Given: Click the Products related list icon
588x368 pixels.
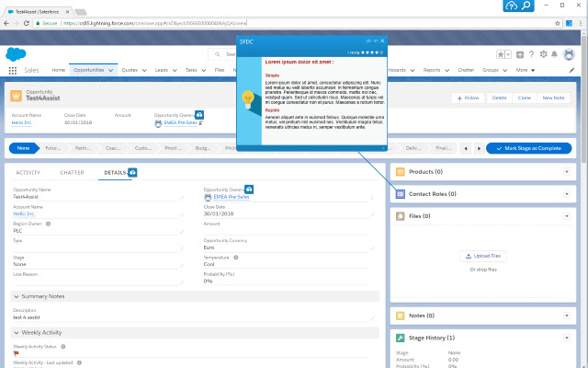Looking at the screenshot, I should tap(401, 172).
